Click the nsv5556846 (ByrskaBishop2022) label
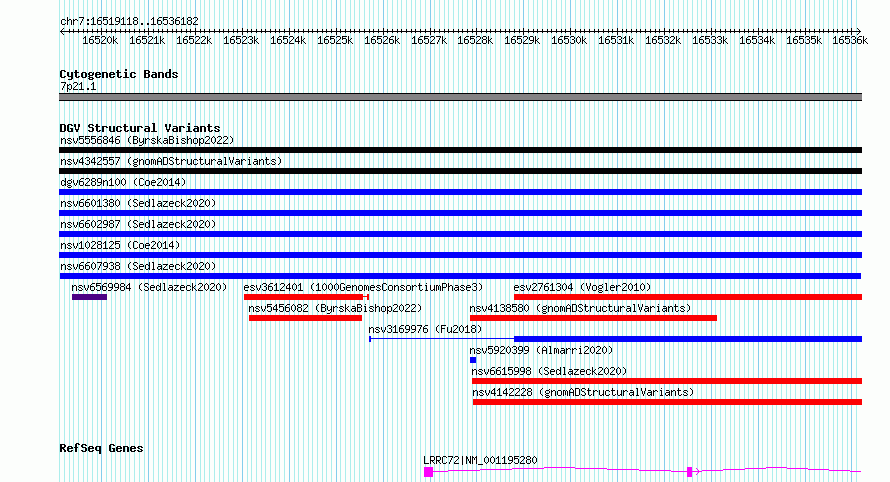This screenshot has width=890, height=482. (147, 140)
